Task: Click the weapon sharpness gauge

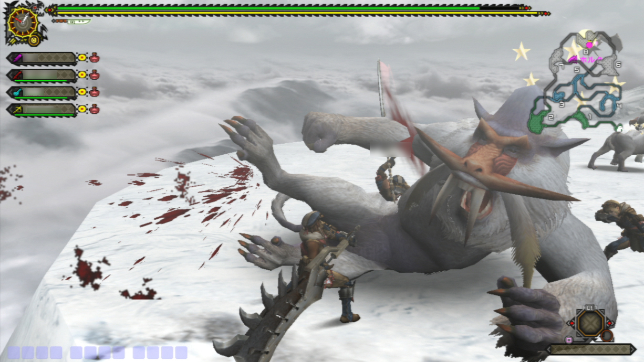Action: (x=71, y=22)
